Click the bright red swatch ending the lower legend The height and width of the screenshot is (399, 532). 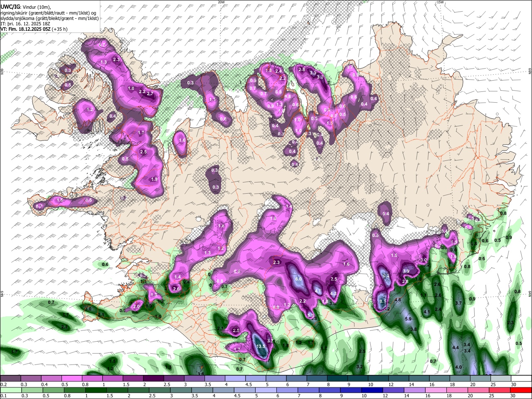pyautogui.click(x=520, y=390)
